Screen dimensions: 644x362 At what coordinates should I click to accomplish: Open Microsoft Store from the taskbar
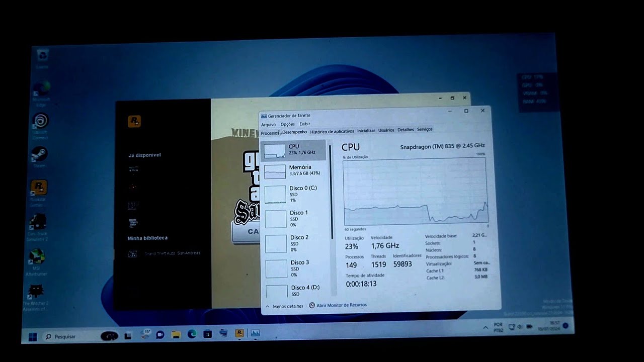coord(207,333)
